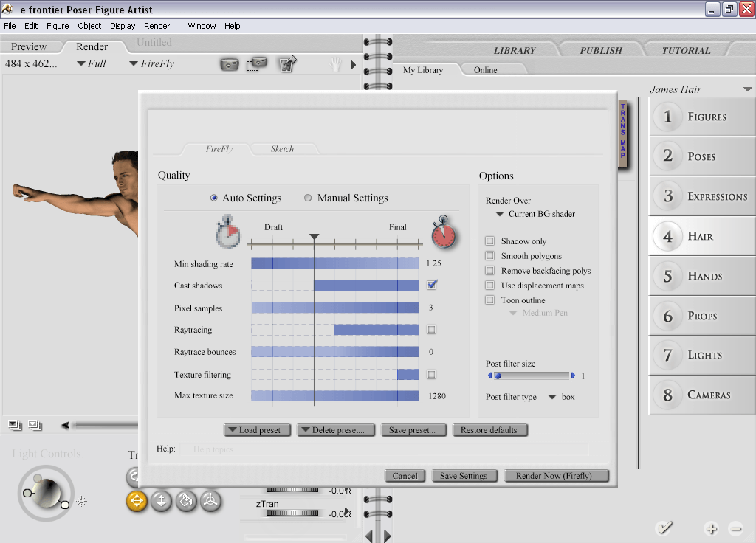Cancel the render settings dialog
The width and height of the screenshot is (756, 543).
coord(405,476)
